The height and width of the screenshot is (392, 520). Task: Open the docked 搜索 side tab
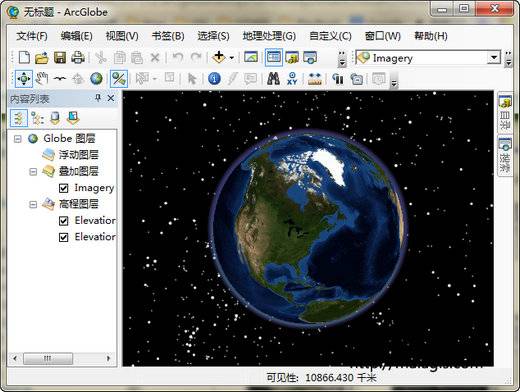pyautogui.click(x=505, y=156)
